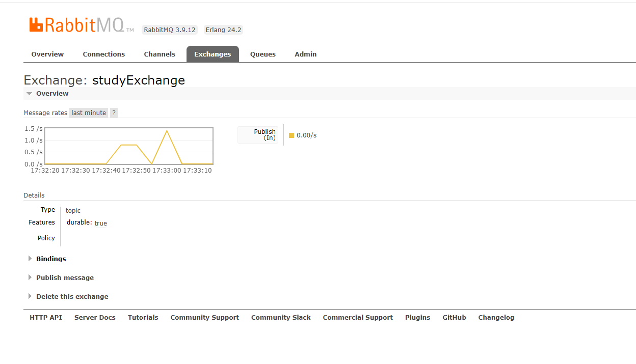The image size is (636, 364).
Task: Switch to the Connections tab
Action: pyautogui.click(x=104, y=54)
